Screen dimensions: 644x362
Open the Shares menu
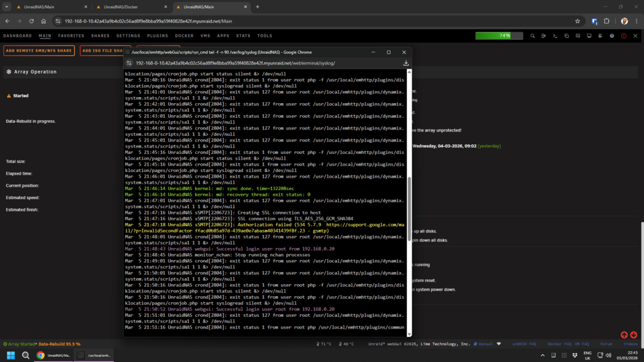(x=100, y=35)
